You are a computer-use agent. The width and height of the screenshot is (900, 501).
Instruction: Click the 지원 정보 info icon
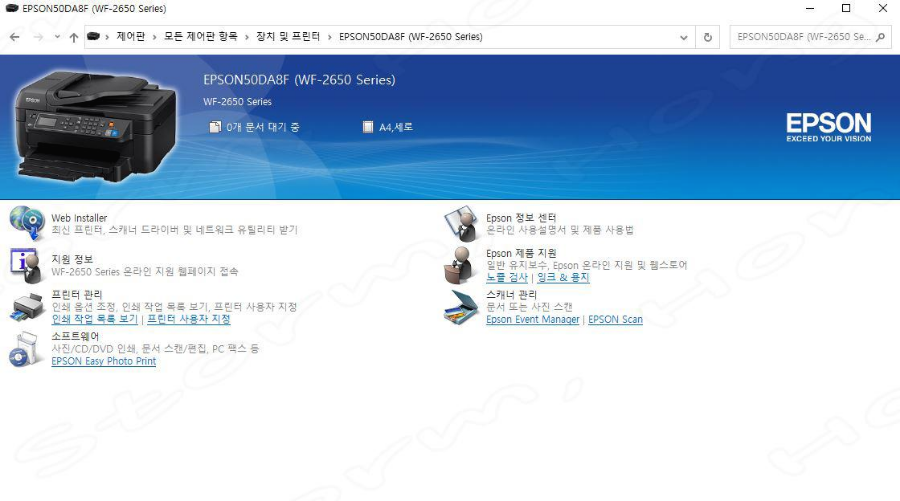pyautogui.click(x=26, y=265)
